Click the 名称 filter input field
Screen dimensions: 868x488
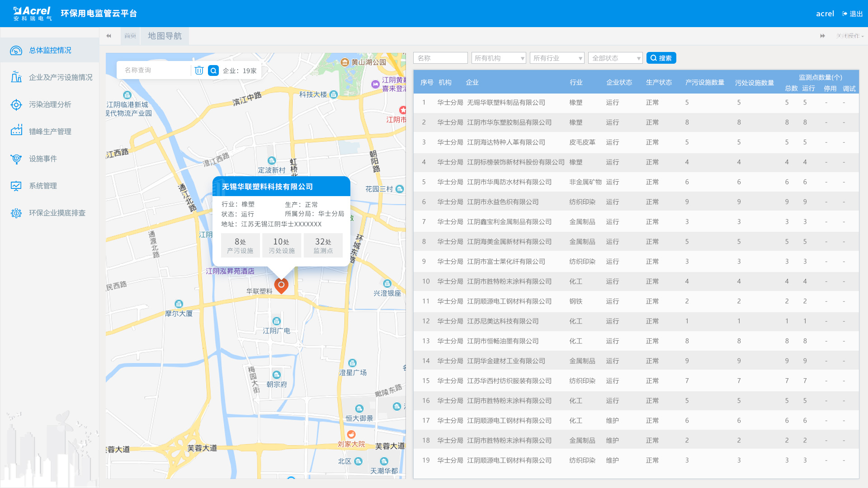tap(440, 58)
